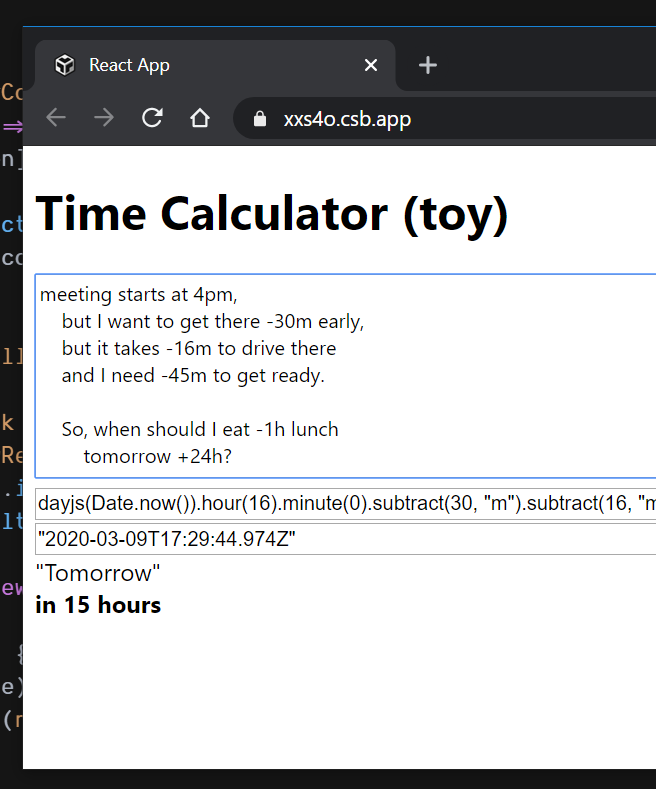Click the "in 15 hours" result text
This screenshot has height=789, width=656.
point(98,605)
